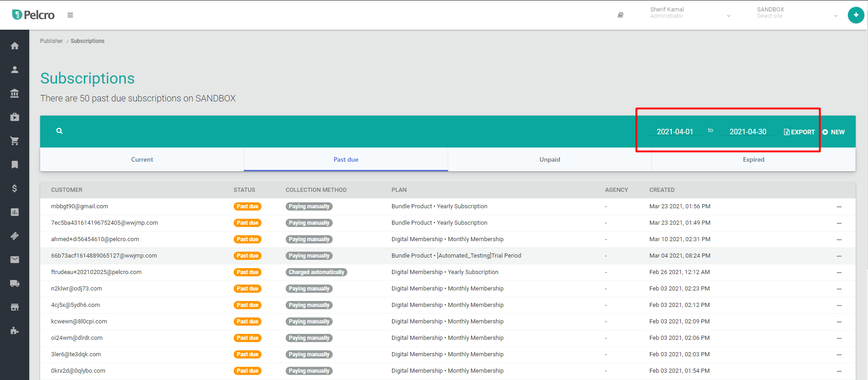The width and height of the screenshot is (868, 380).
Task: Open the shopping cart icon in sidebar
Action: click(15, 141)
